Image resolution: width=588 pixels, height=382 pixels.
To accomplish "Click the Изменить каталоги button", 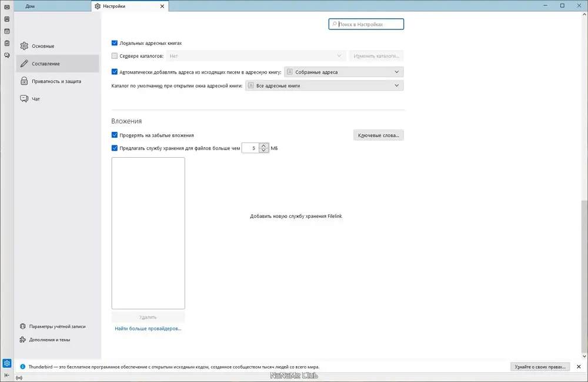I will (x=376, y=56).
